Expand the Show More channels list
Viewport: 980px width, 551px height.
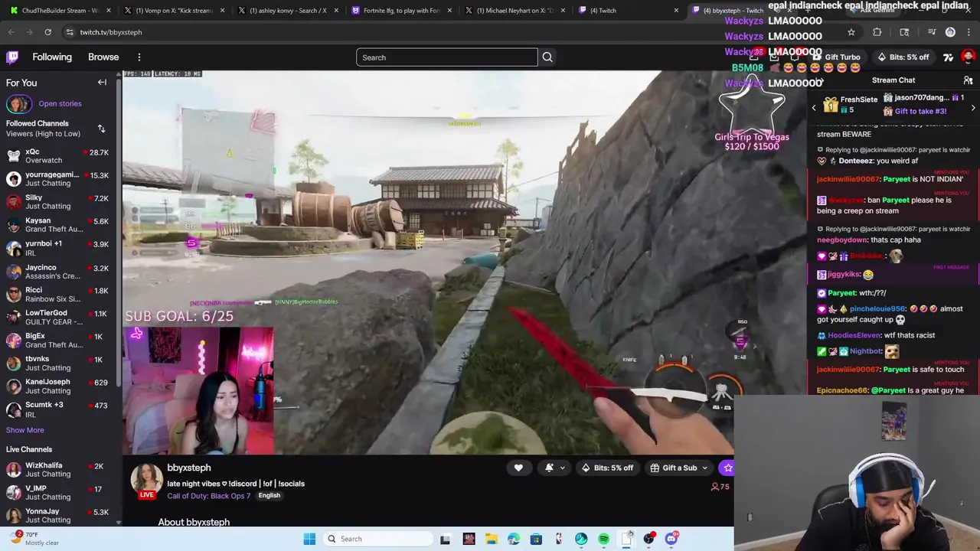(x=25, y=430)
